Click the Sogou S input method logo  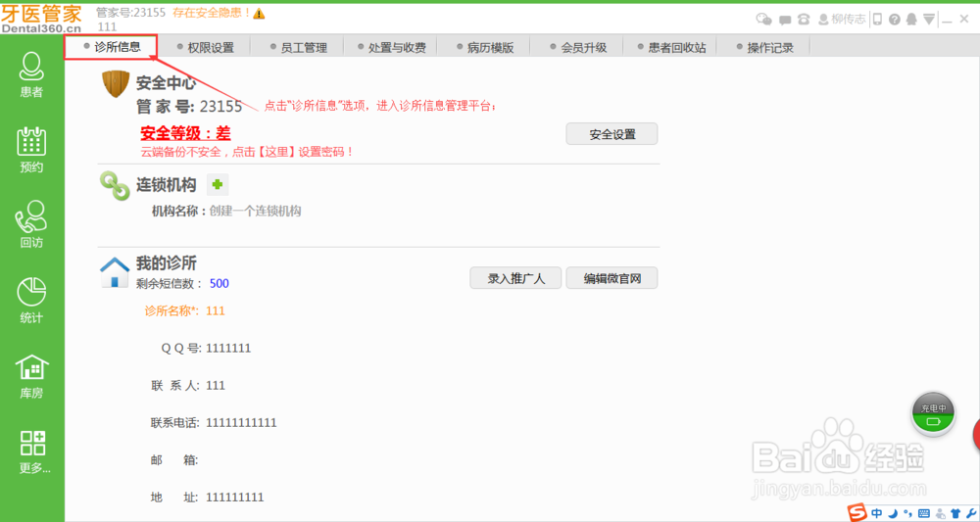tap(857, 512)
